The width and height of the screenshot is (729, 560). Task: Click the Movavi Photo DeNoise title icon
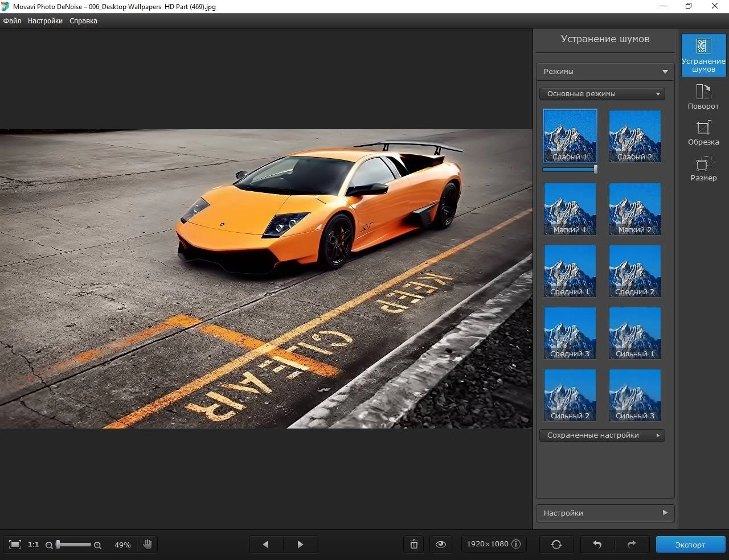click(x=6, y=6)
